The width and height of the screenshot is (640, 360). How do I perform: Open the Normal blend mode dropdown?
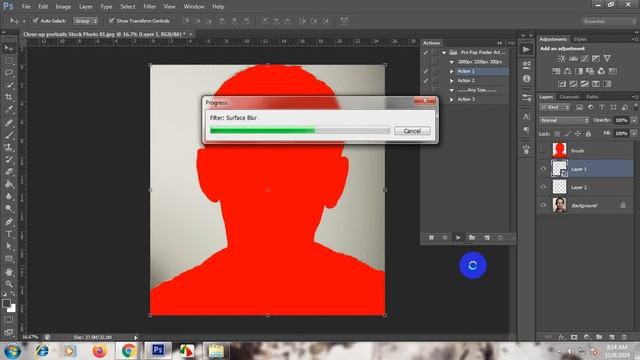tap(564, 120)
